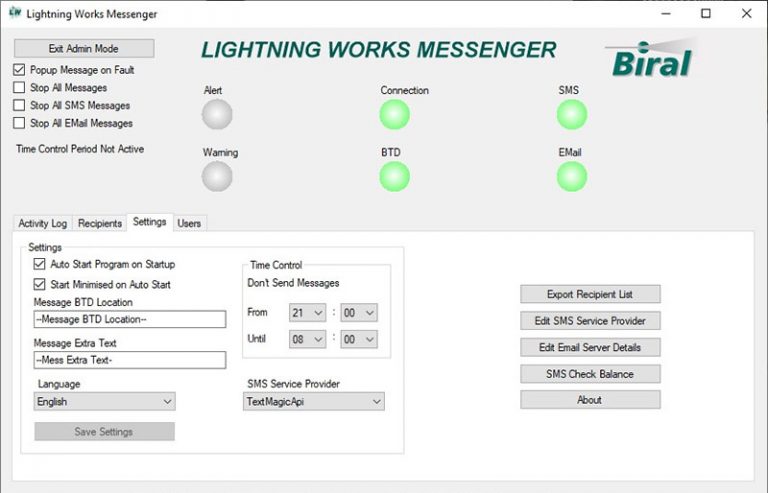
Task: Click the Biral logo
Action: click(650, 59)
